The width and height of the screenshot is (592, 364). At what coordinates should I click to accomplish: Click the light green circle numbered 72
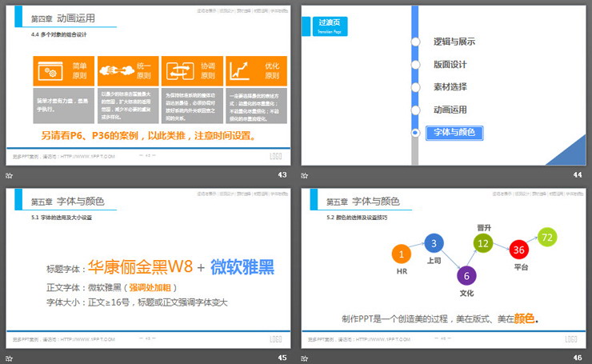(x=547, y=237)
